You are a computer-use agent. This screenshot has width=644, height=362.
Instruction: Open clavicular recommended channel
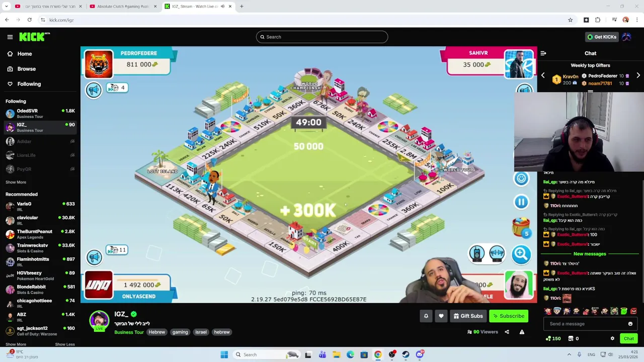click(x=40, y=220)
